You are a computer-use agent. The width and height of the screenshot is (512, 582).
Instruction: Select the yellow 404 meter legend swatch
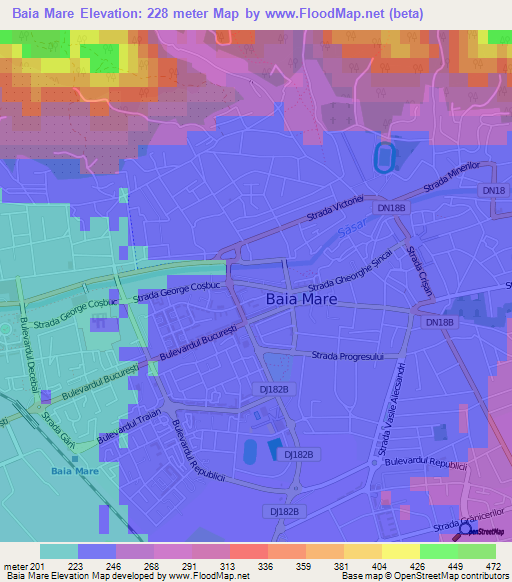coord(401,552)
